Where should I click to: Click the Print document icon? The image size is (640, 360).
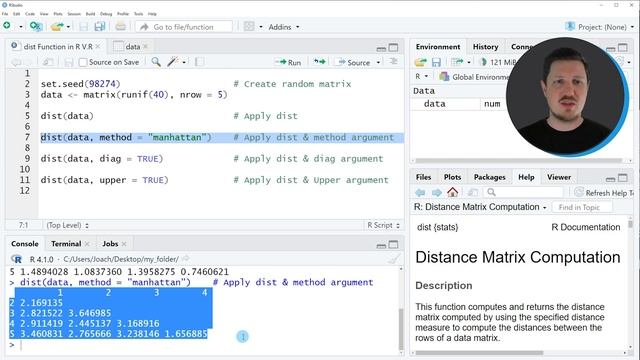120,27
